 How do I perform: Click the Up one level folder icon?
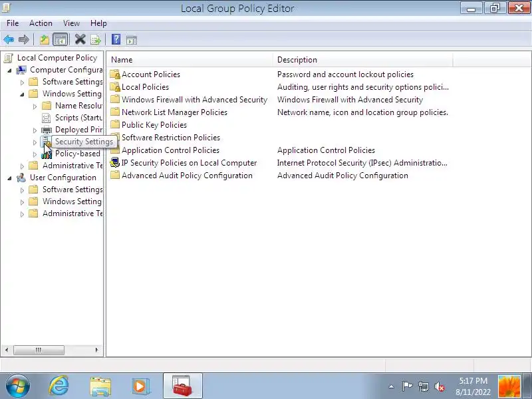(45, 40)
